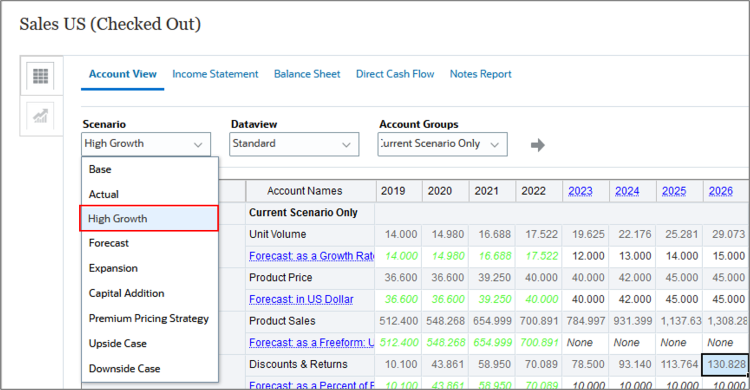Collapse the Scenario dropdown showing High Growth
Screen dimensions: 750x390
pos(146,144)
